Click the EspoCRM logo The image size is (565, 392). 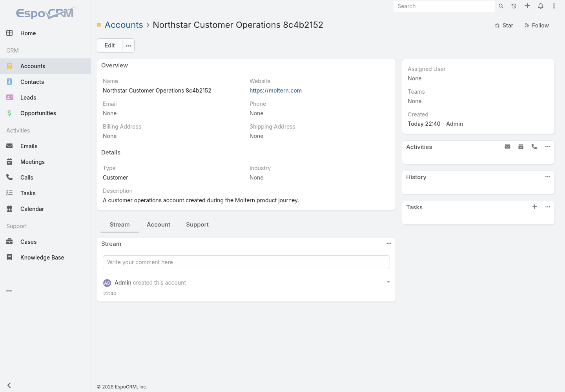[x=46, y=13]
